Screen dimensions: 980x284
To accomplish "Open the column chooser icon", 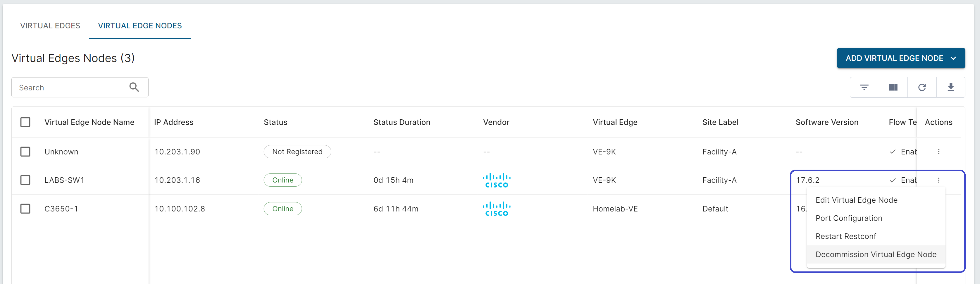I will [x=893, y=87].
